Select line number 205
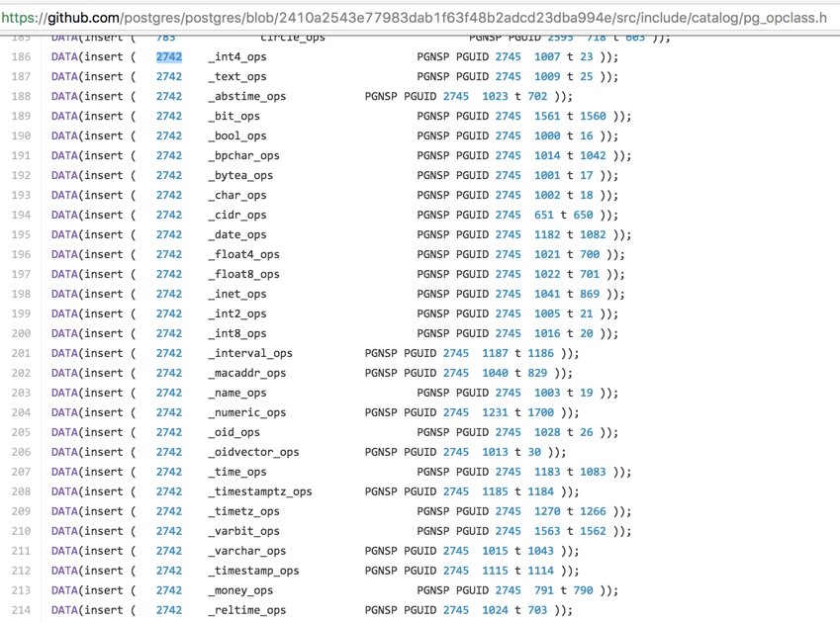Viewport: 840px width, 623px height. coord(21,433)
